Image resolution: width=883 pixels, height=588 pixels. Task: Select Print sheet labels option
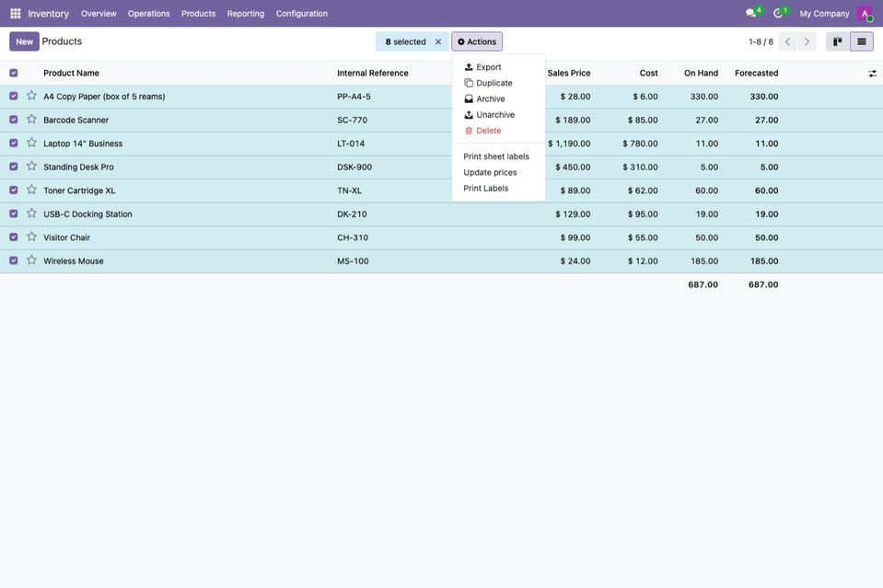498,156
